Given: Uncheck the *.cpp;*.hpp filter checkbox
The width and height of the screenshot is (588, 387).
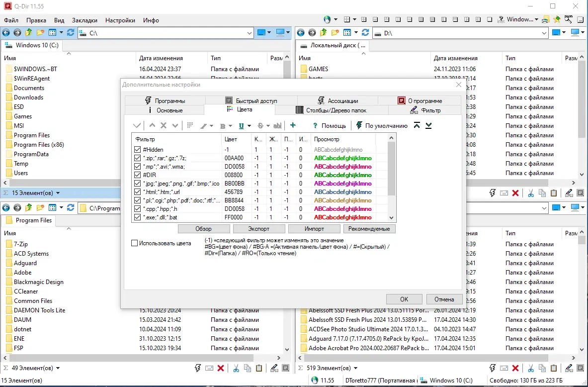Looking at the screenshot, I should [138, 209].
